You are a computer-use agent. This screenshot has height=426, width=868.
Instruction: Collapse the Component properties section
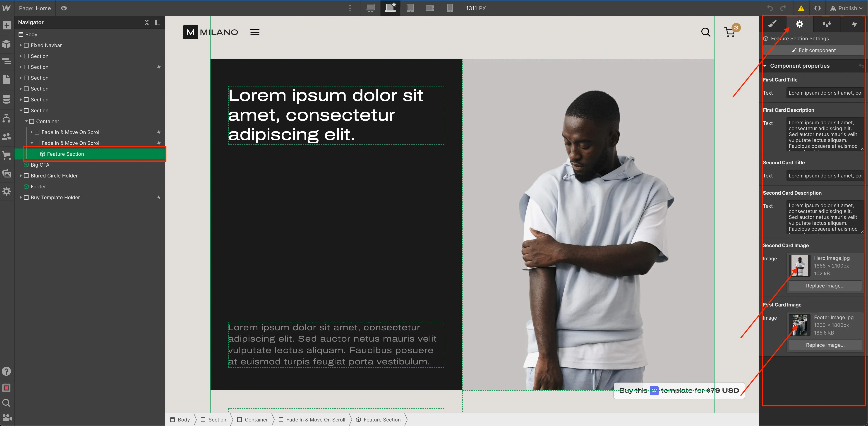click(765, 66)
